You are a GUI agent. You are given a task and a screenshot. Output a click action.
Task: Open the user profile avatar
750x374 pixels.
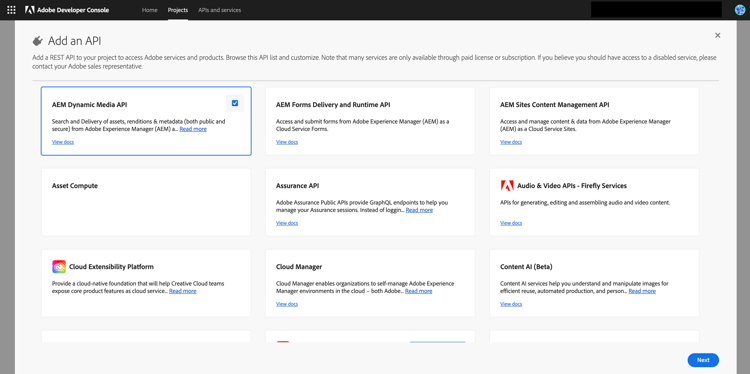point(739,10)
